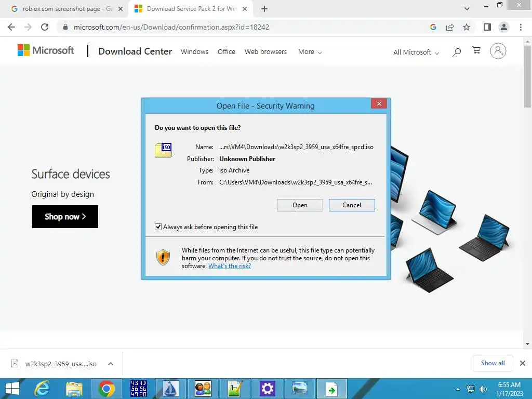Close the Open File Security Warning dialog

(379, 104)
